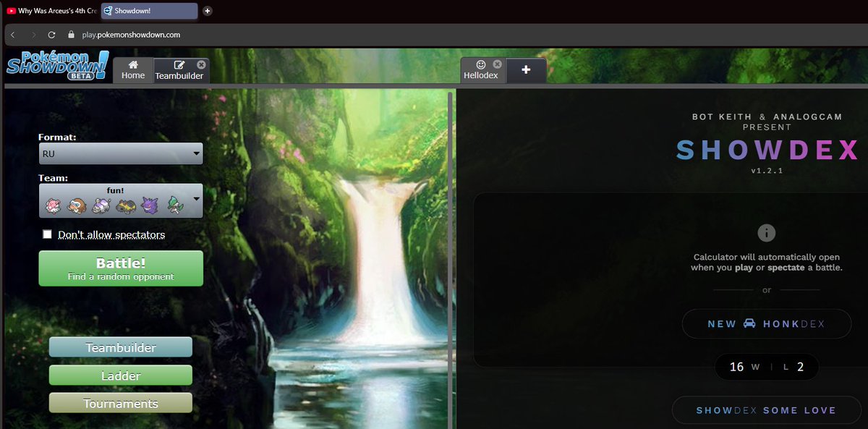This screenshot has width=868, height=429.
Task: Click the car icon in Honkdex button
Action: (x=749, y=323)
